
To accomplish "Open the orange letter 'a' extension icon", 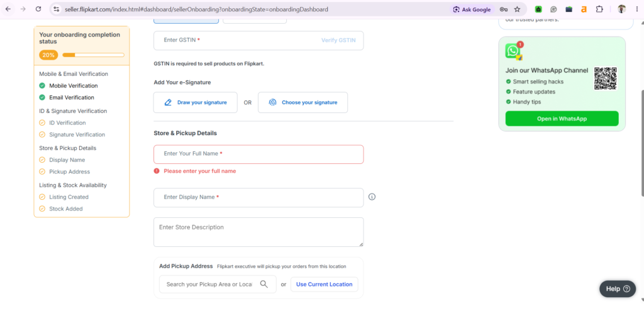I will (584, 9).
